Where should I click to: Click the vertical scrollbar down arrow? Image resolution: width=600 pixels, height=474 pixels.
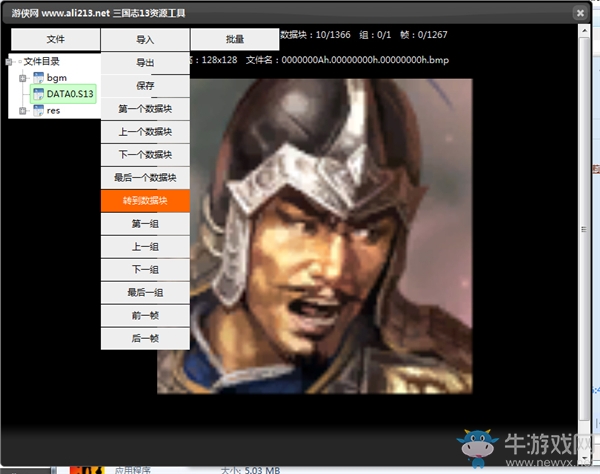pos(584,457)
